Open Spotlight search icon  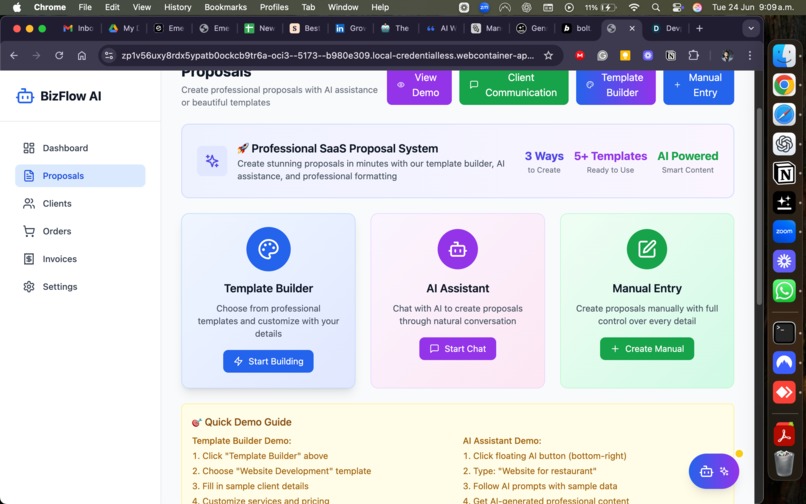click(655, 7)
